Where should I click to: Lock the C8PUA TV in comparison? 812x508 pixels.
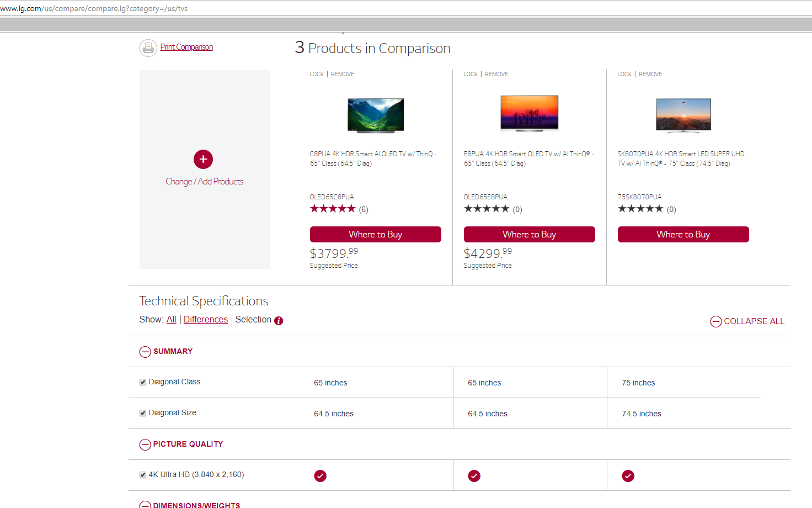tap(317, 74)
